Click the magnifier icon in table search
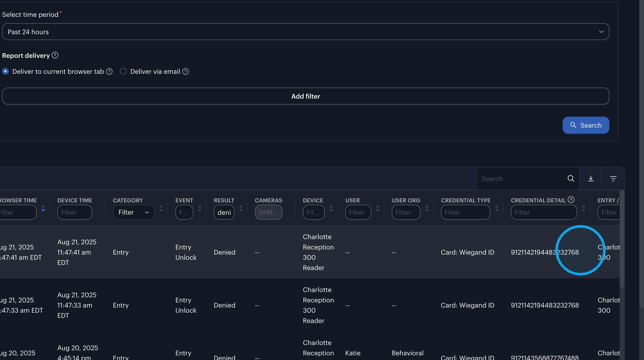644x360 pixels. (x=571, y=178)
